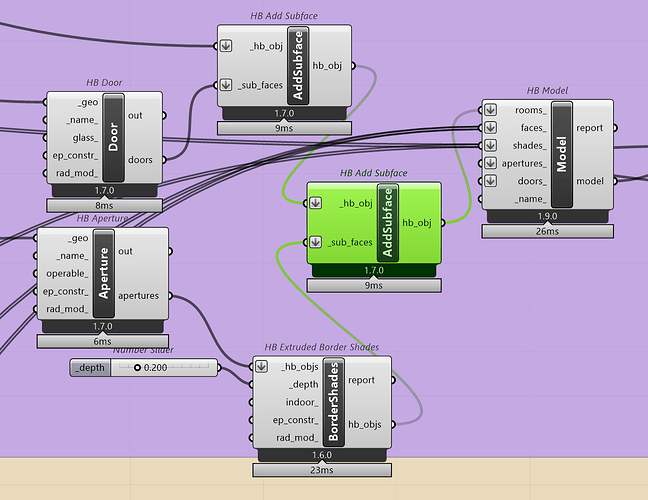Click the Model component's report output
Screen dimensions: 648x500
(x=590, y=128)
